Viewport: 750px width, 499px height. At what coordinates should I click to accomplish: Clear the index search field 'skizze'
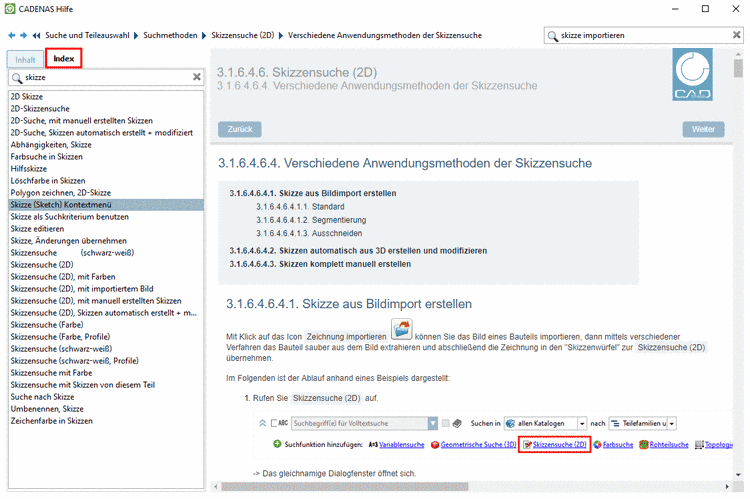click(197, 77)
